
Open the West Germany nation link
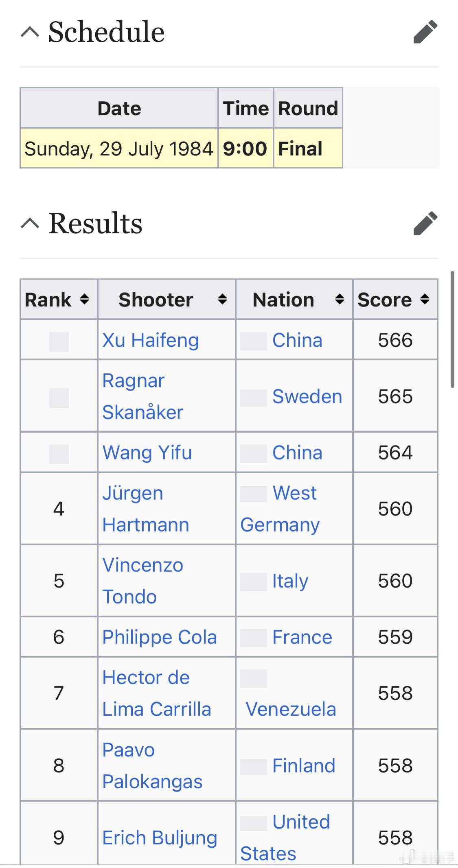(x=280, y=509)
